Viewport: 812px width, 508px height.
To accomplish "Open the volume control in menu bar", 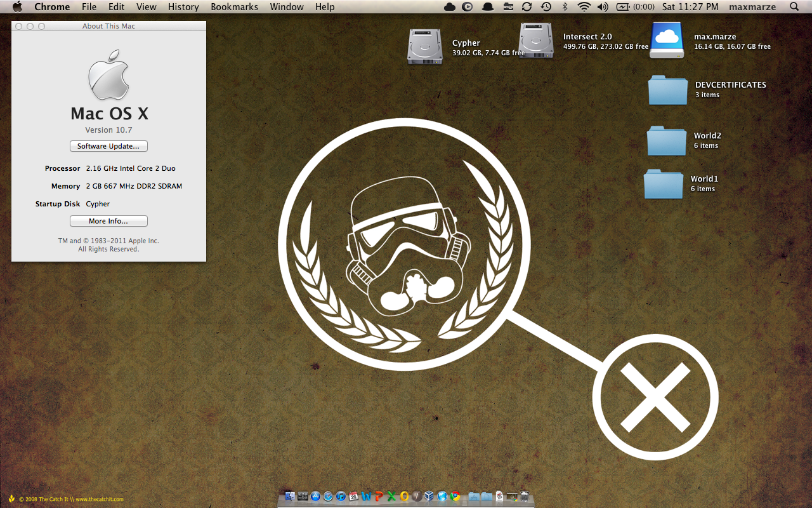I will click(603, 7).
